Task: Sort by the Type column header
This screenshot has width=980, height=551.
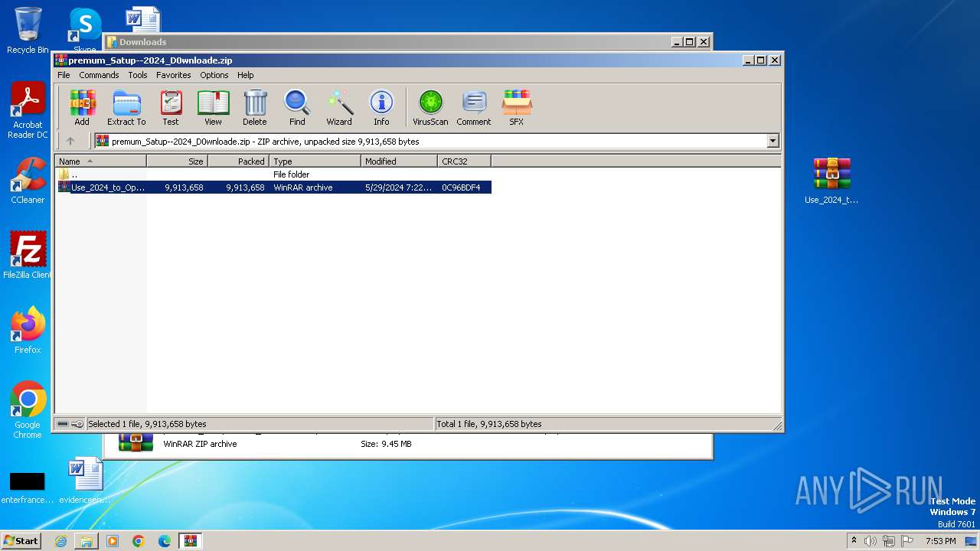Action: 315,161
